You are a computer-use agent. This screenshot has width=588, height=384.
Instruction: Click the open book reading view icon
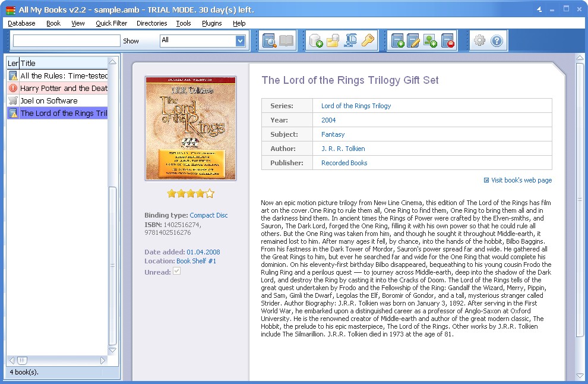(x=286, y=40)
